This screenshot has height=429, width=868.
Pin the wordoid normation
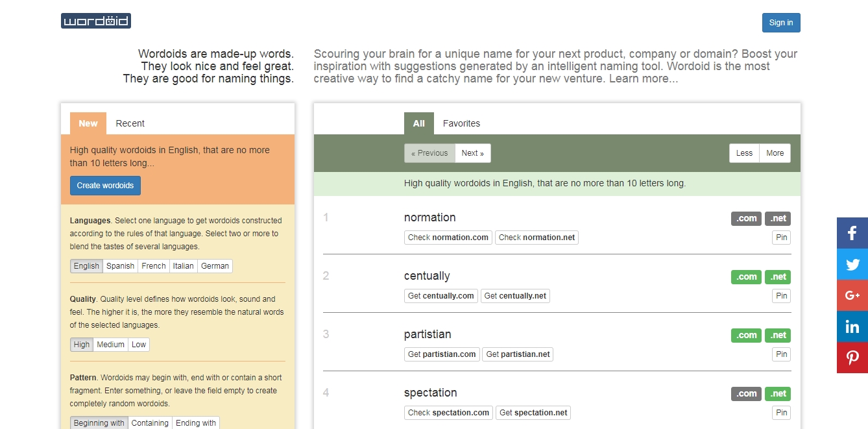pyautogui.click(x=782, y=238)
